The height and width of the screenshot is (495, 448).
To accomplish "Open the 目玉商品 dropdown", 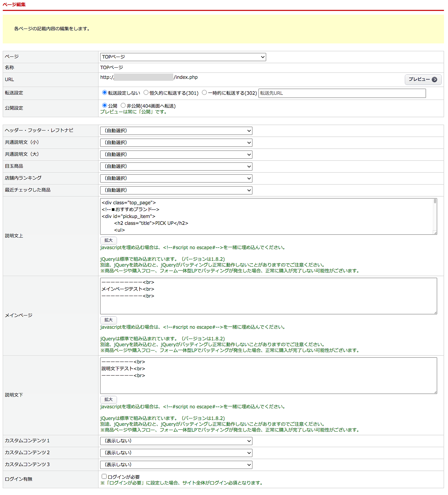I will (176, 167).
